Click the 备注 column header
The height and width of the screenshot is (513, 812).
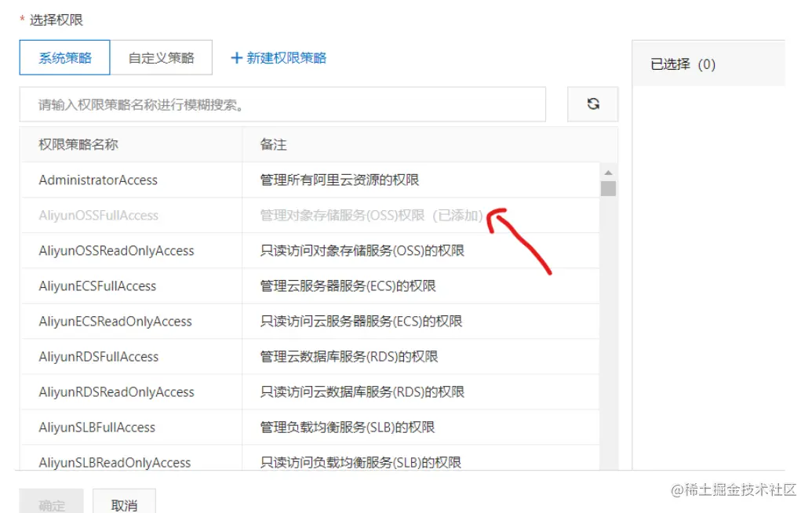[273, 144]
